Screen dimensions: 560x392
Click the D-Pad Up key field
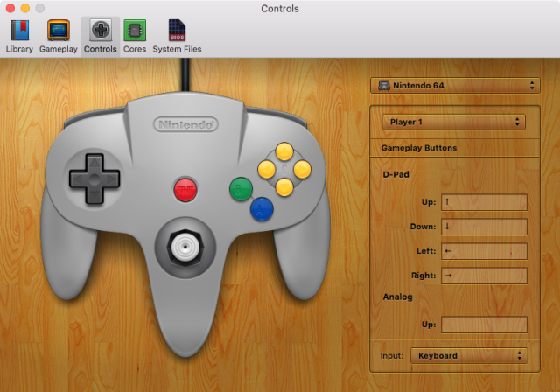pyautogui.click(x=484, y=202)
